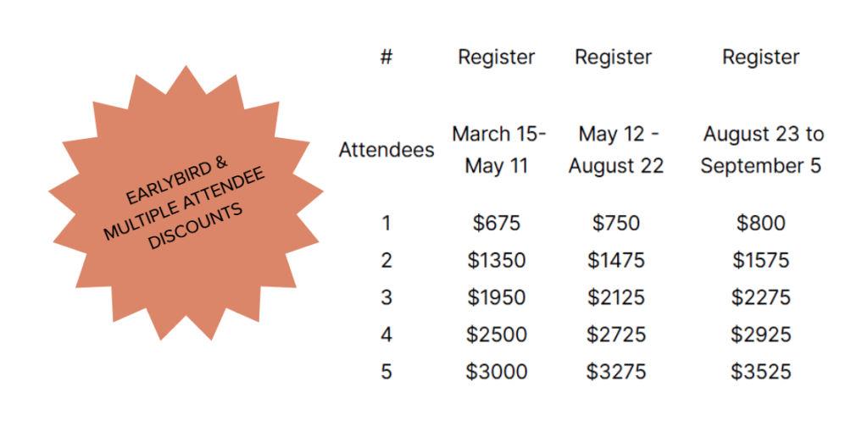Click the $2925 four-attendee price
868x421 pixels.
pyautogui.click(x=760, y=334)
